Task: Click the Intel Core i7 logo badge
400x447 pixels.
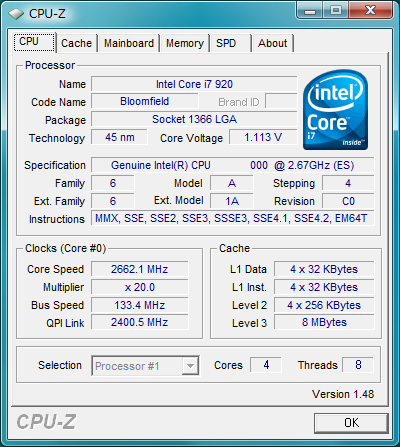Action: [x=336, y=109]
